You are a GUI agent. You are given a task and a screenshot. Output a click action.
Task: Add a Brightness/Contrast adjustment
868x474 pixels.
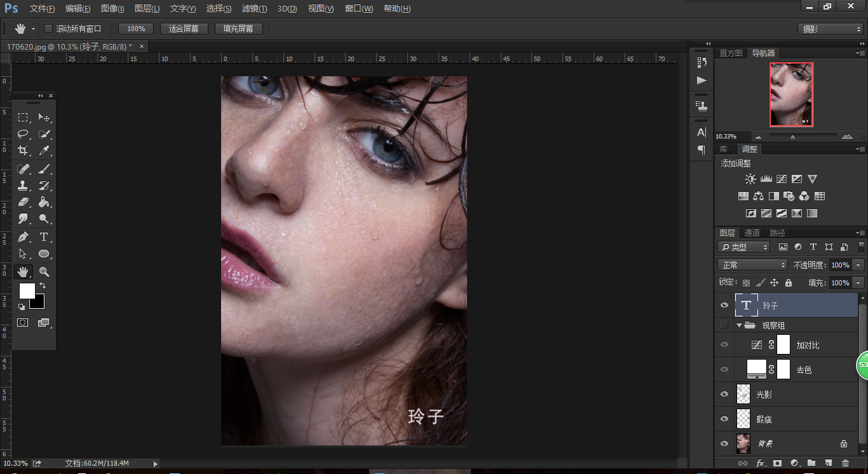(x=751, y=179)
